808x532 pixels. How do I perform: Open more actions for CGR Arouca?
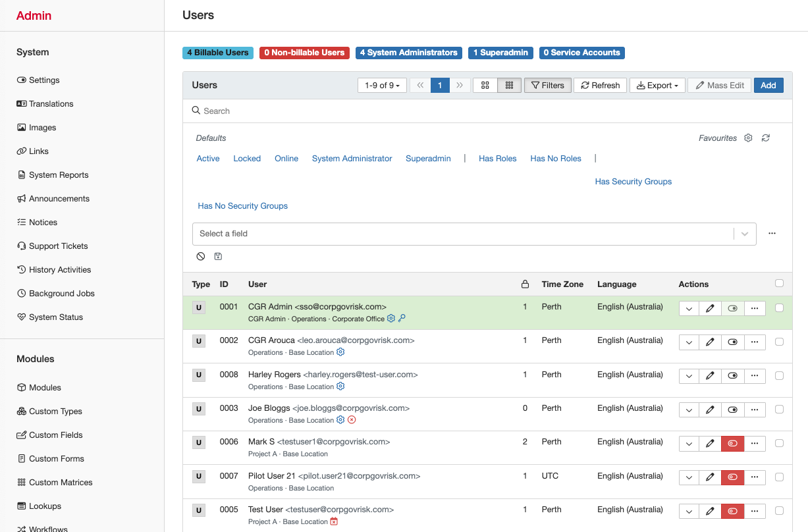(x=755, y=342)
